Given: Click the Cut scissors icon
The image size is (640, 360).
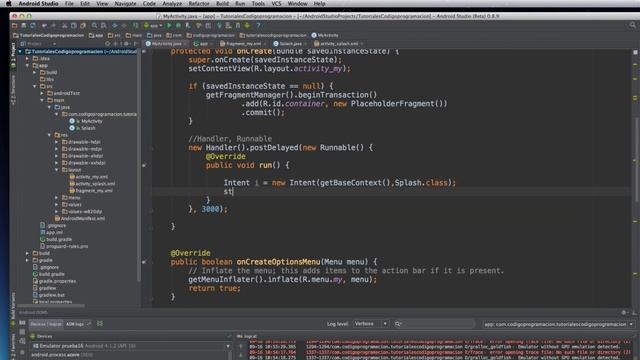Looking at the screenshot, I should pyautogui.click(x=64, y=25).
